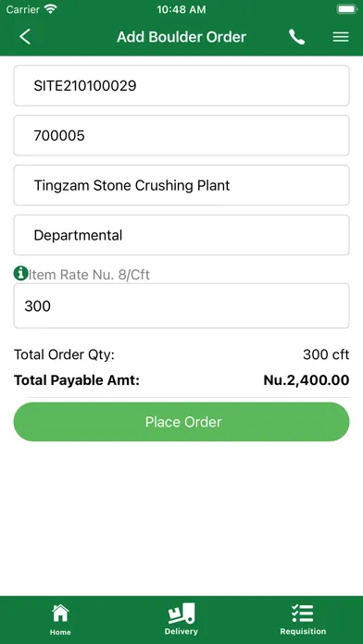Click the Item Rate Nu. 8/Cft text
Image resolution: width=363 pixels, height=644 pixels.
[88, 275]
